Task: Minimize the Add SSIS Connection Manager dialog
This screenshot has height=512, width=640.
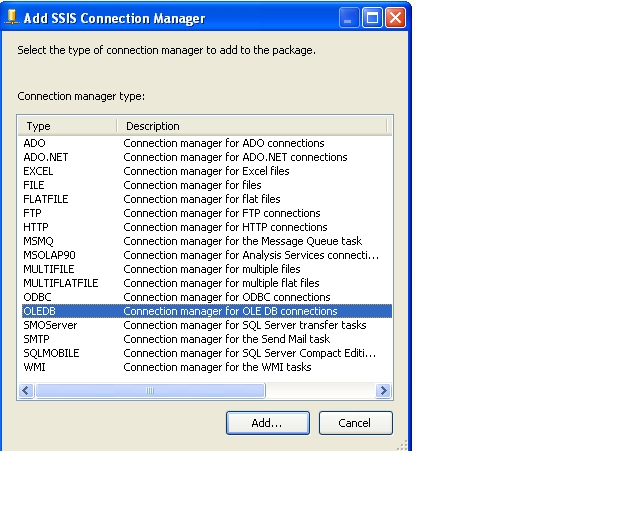Action: (x=349, y=18)
